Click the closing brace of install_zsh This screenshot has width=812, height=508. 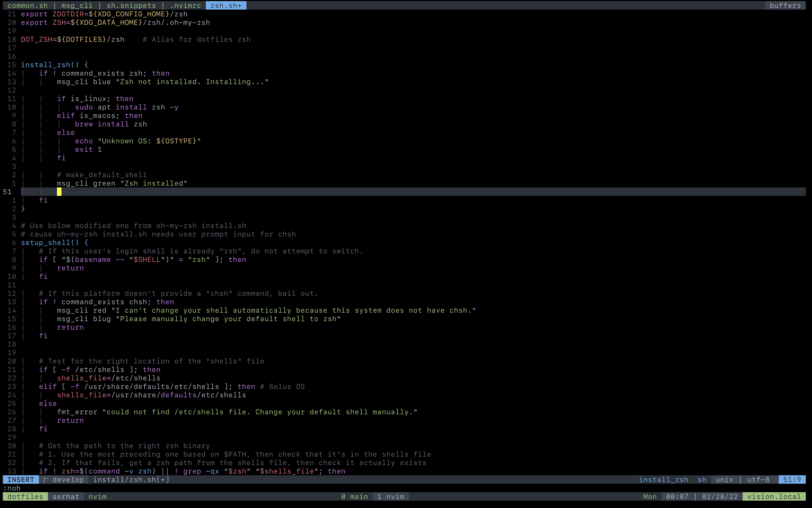23,209
